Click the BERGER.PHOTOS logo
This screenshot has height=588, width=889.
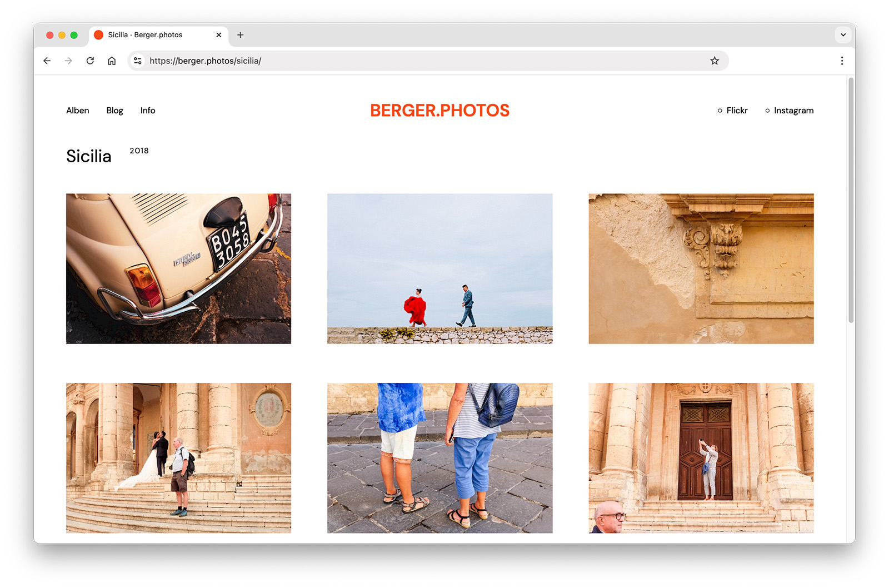(439, 111)
